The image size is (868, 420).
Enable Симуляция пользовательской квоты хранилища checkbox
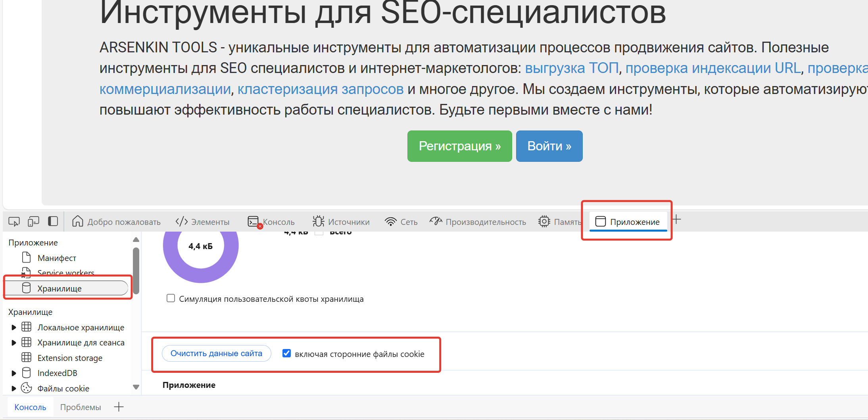click(x=171, y=298)
